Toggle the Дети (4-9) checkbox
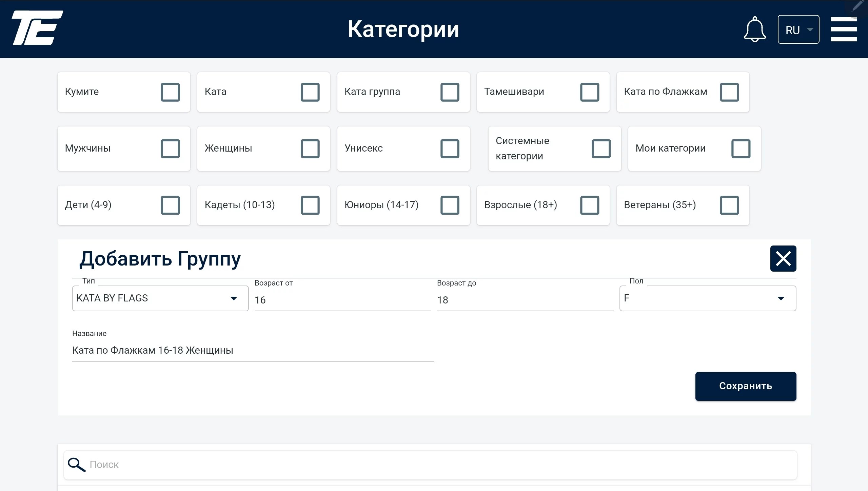The height and width of the screenshot is (491, 868). (170, 205)
